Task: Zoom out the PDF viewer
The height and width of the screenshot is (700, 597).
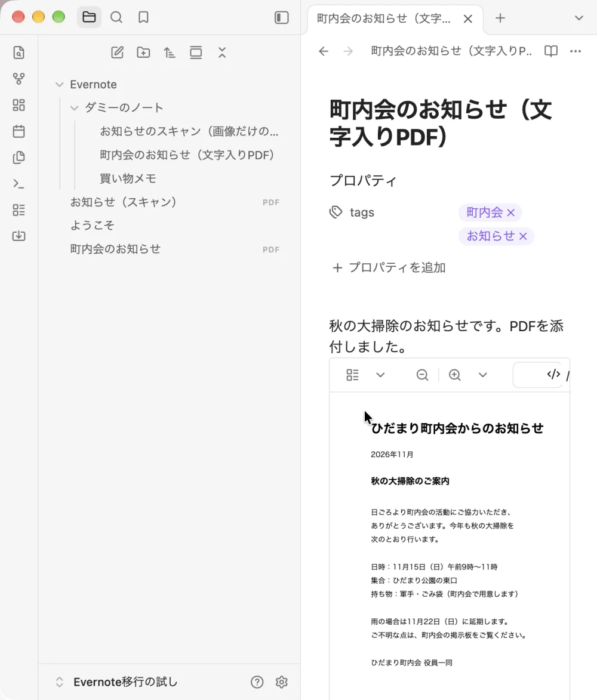Action: (x=422, y=375)
